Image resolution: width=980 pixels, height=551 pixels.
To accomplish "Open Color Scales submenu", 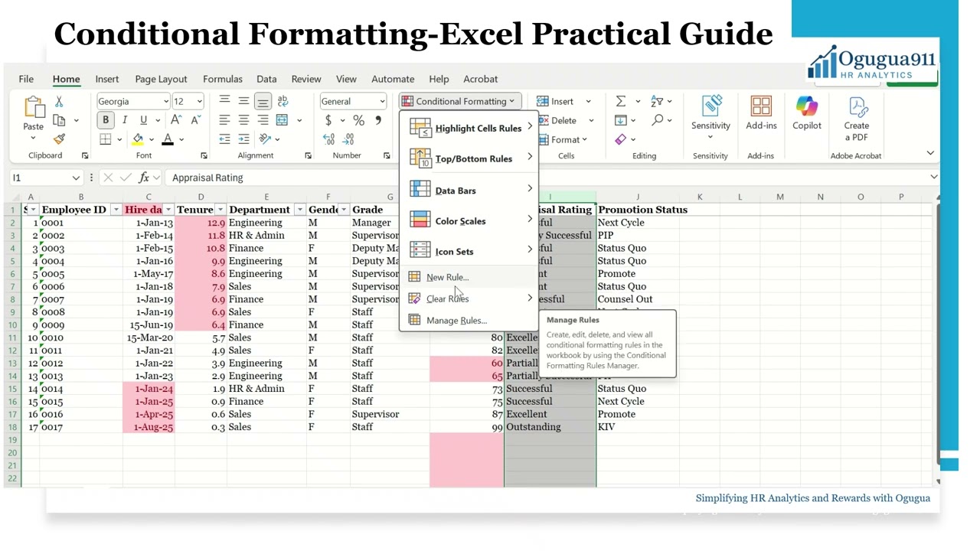I will pyautogui.click(x=469, y=220).
